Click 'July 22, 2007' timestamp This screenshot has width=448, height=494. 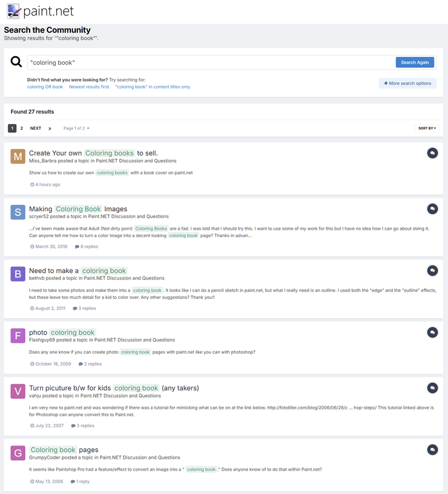[47, 425]
